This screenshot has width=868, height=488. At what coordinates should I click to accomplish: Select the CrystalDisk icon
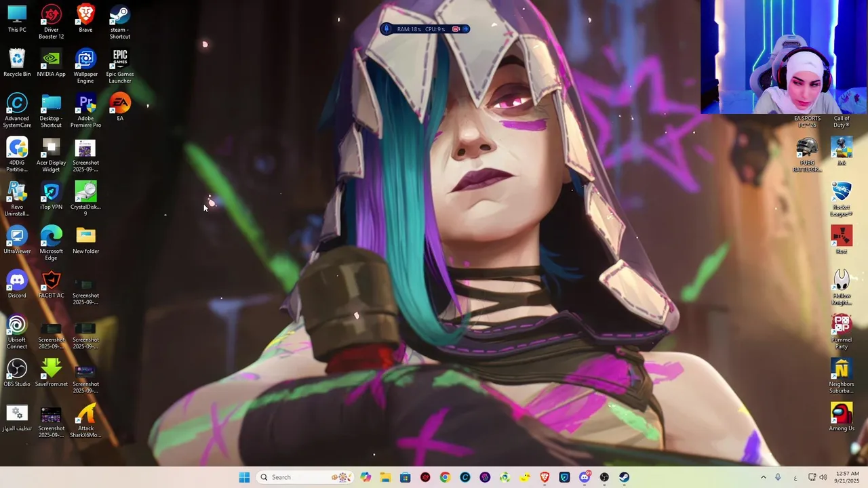85,199
